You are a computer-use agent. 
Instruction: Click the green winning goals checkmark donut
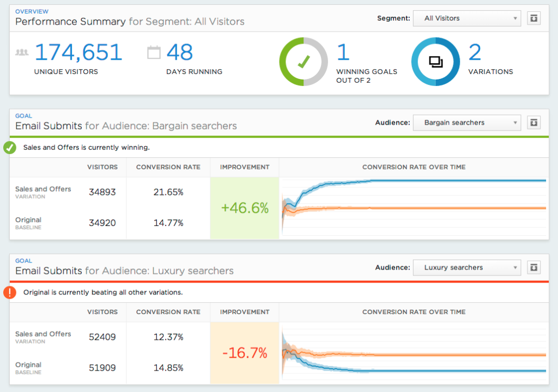pyautogui.click(x=303, y=61)
